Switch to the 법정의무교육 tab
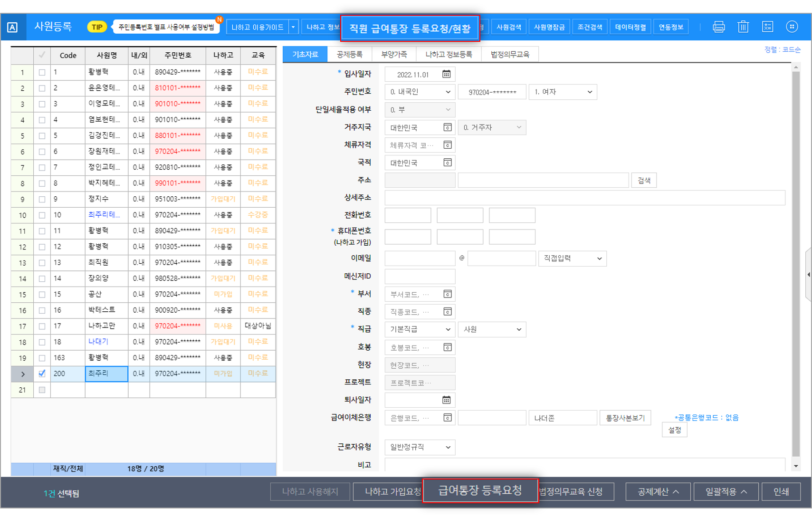This screenshot has height=518, width=812. (510, 54)
